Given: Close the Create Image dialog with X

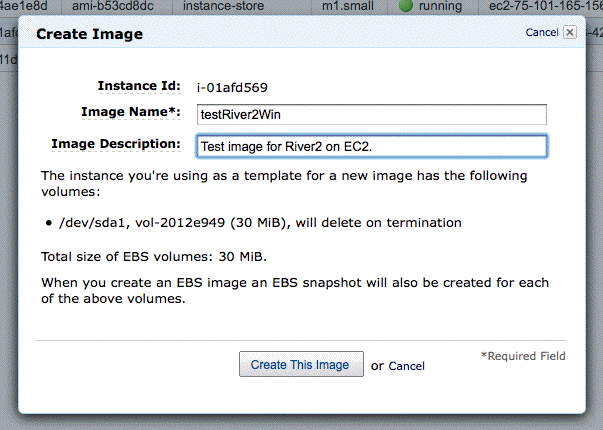Looking at the screenshot, I should coord(570,32).
